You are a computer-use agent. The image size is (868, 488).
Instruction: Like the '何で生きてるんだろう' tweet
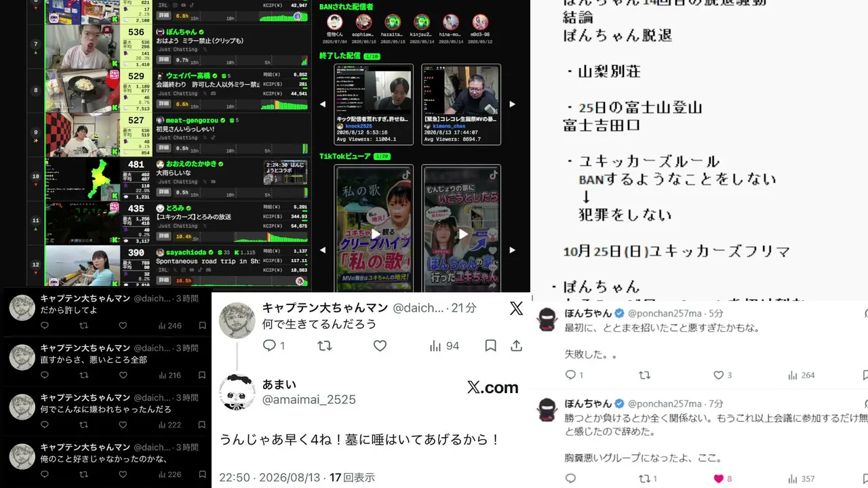[380, 346]
